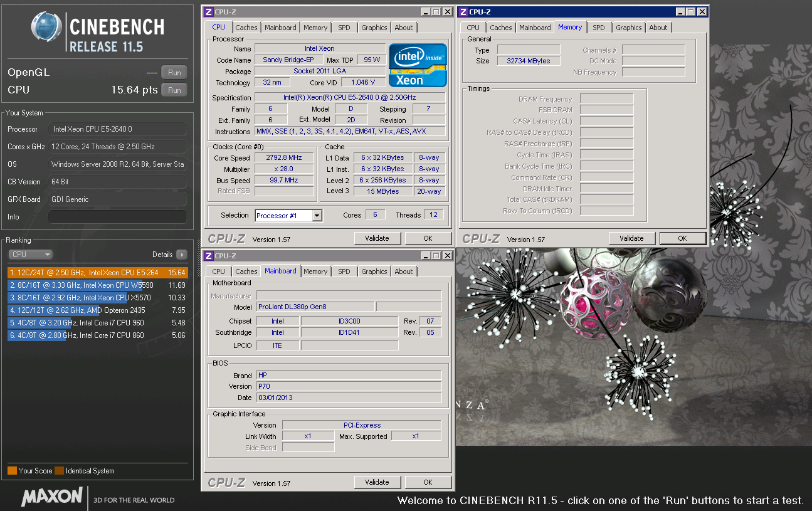
Task: Click the Multiplier value x 28.0
Action: click(x=284, y=169)
